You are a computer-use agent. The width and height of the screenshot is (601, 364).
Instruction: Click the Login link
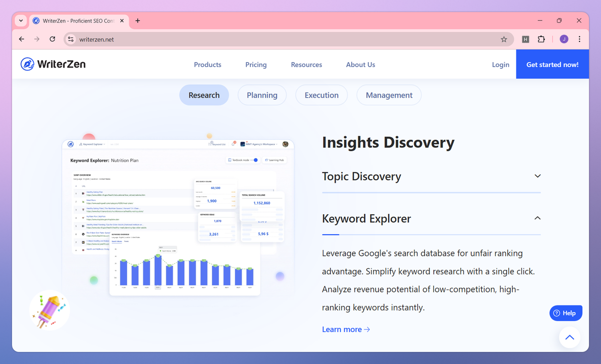[x=500, y=65]
